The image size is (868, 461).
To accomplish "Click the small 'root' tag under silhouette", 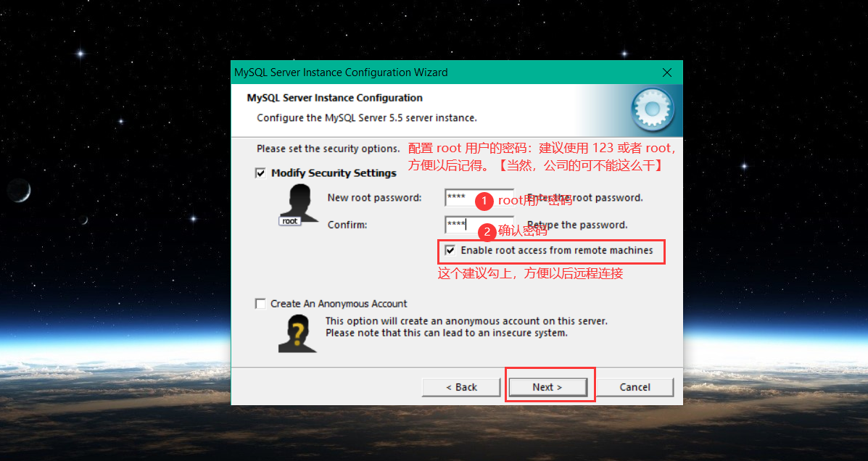I will click(x=290, y=221).
